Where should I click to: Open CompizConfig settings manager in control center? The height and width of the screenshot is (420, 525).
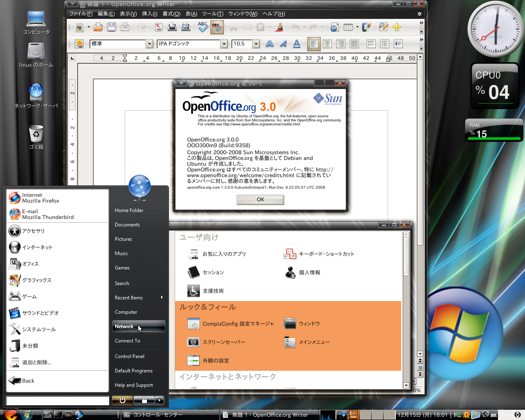pos(231,324)
